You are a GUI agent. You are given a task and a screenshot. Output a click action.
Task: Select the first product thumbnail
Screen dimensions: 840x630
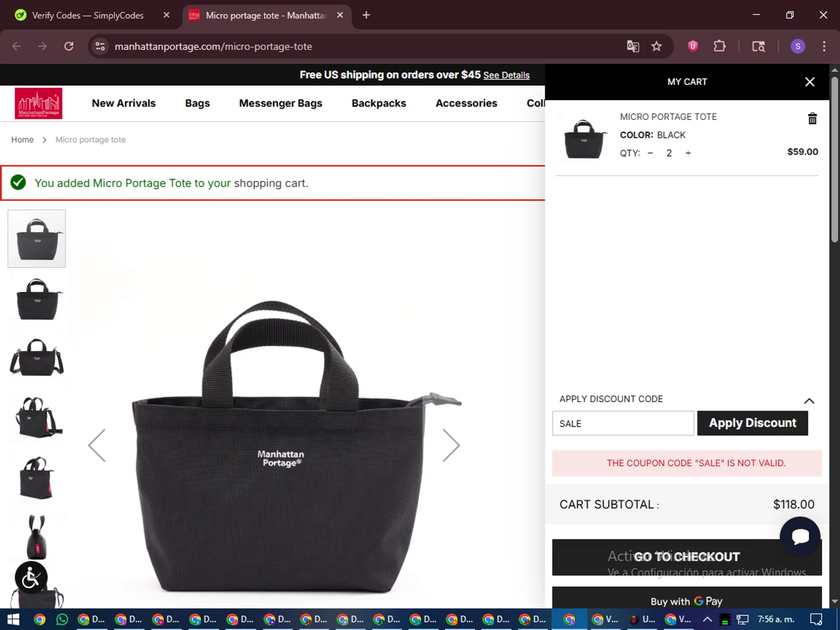37,239
